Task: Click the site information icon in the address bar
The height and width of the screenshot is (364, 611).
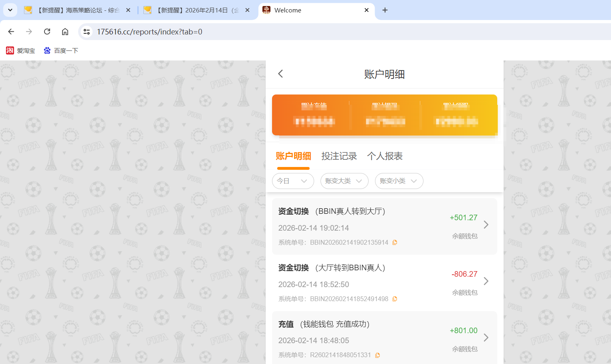Action: [x=87, y=31]
